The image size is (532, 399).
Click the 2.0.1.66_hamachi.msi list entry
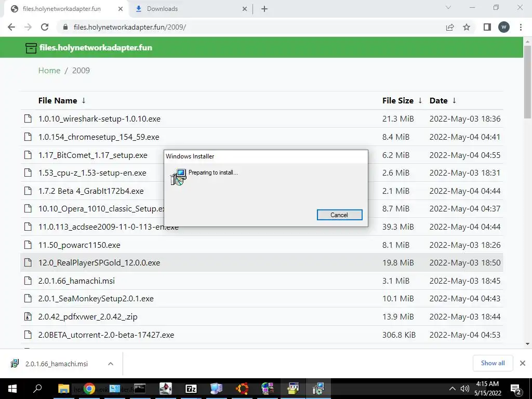coord(76,281)
